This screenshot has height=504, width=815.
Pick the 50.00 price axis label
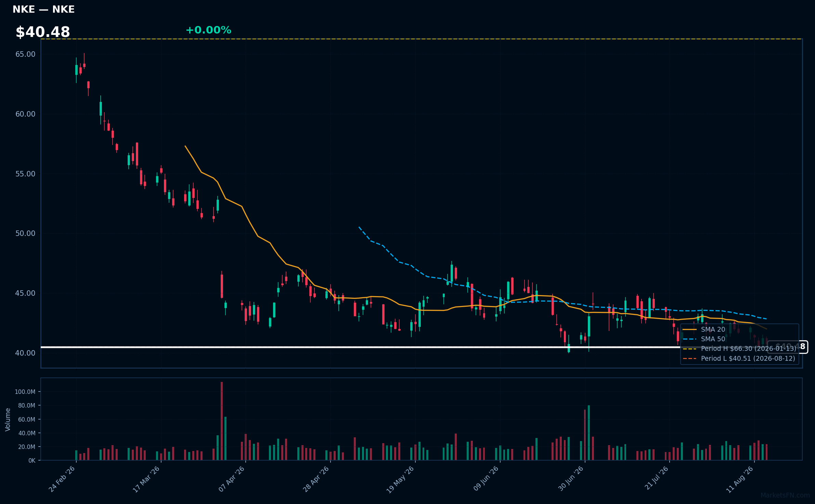tap(25, 234)
